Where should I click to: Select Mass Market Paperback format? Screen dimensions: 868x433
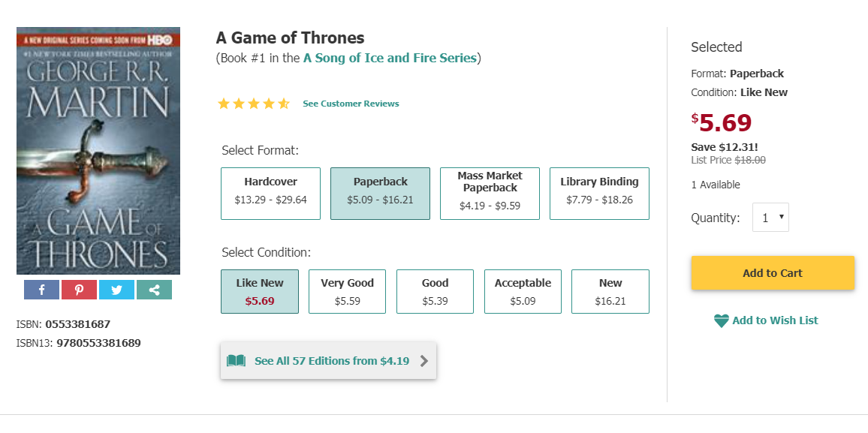[490, 193]
